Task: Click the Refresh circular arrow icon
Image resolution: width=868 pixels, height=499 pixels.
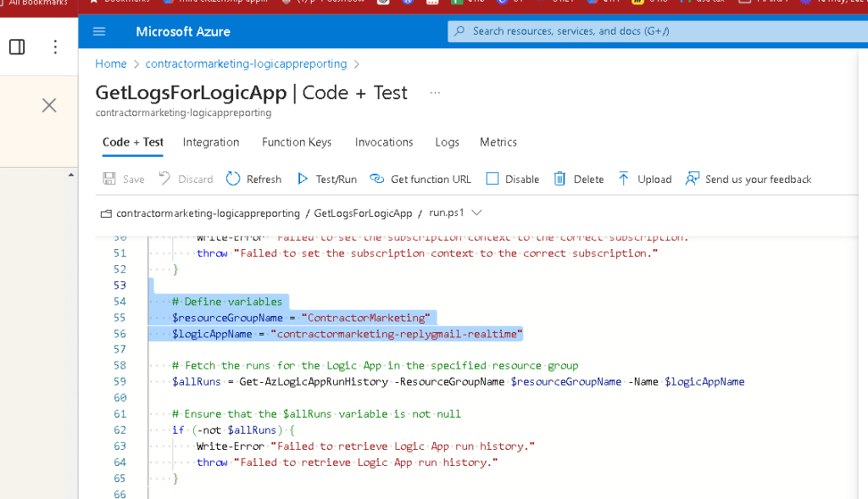Action: pyautogui.click(x=233, y=179)
